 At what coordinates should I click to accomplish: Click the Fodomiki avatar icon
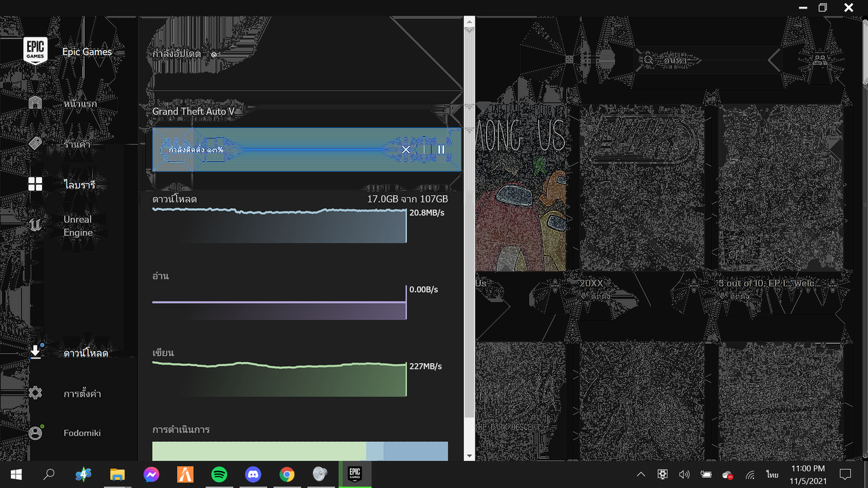pos(35,432)
